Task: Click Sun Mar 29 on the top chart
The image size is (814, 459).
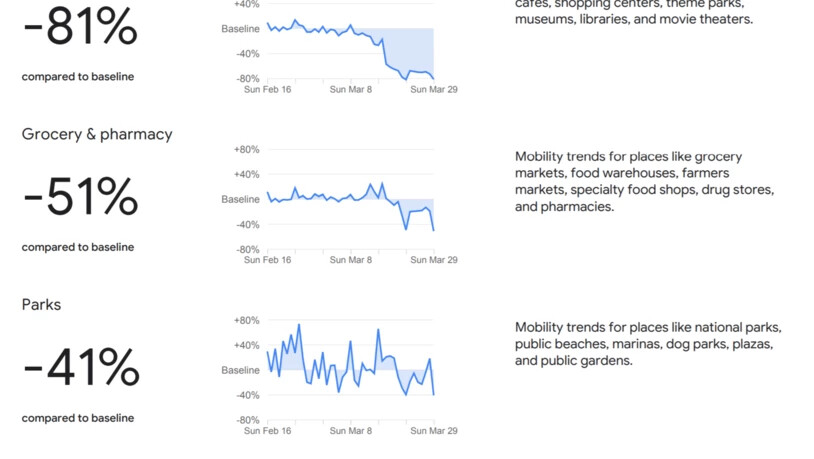Action: click(434, 89)
